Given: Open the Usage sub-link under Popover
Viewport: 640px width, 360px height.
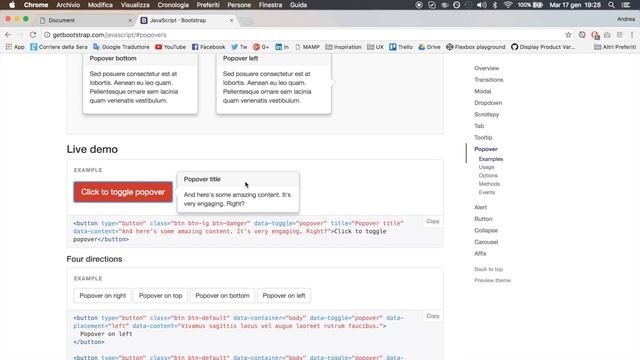Looking at the screenshot, I should 486,167.
